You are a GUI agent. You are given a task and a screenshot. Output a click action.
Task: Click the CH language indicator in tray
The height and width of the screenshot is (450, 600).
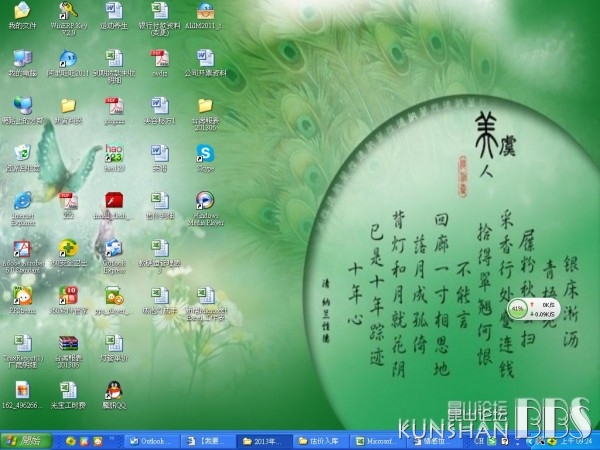479,441
